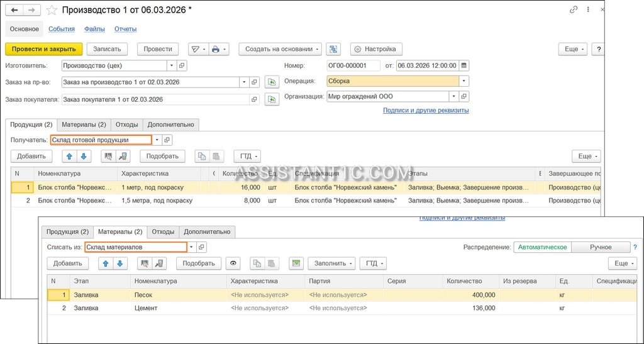Fill by customer order green icon

pyautogui.click(x=272, y=99)
